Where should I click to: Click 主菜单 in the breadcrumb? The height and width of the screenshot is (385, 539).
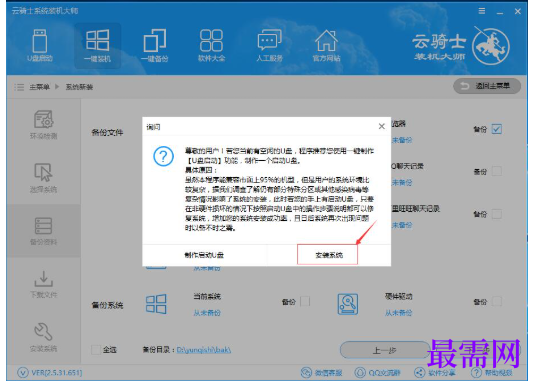[39, 87]
